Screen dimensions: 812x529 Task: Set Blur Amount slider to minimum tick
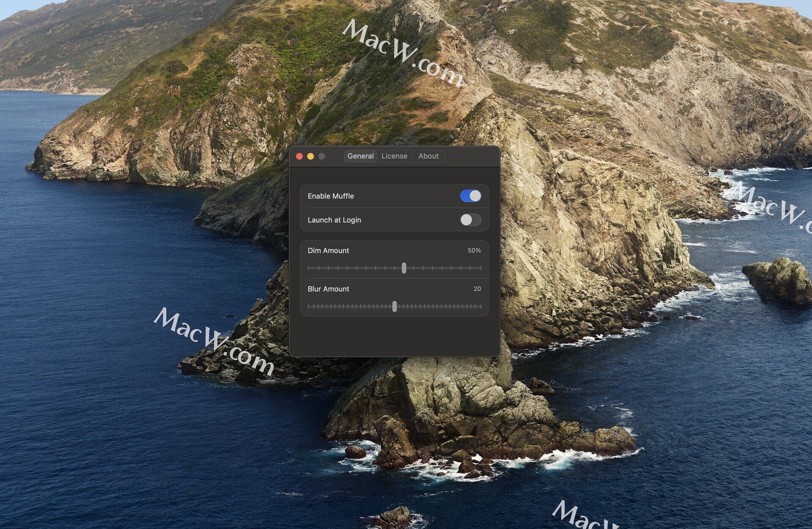point(309,307)
